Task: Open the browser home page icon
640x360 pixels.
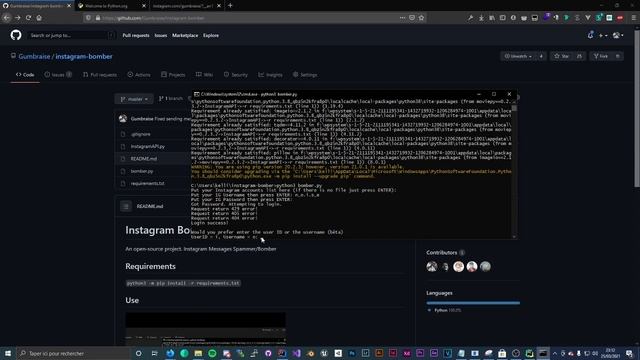Action: click(x=39, y=18)
